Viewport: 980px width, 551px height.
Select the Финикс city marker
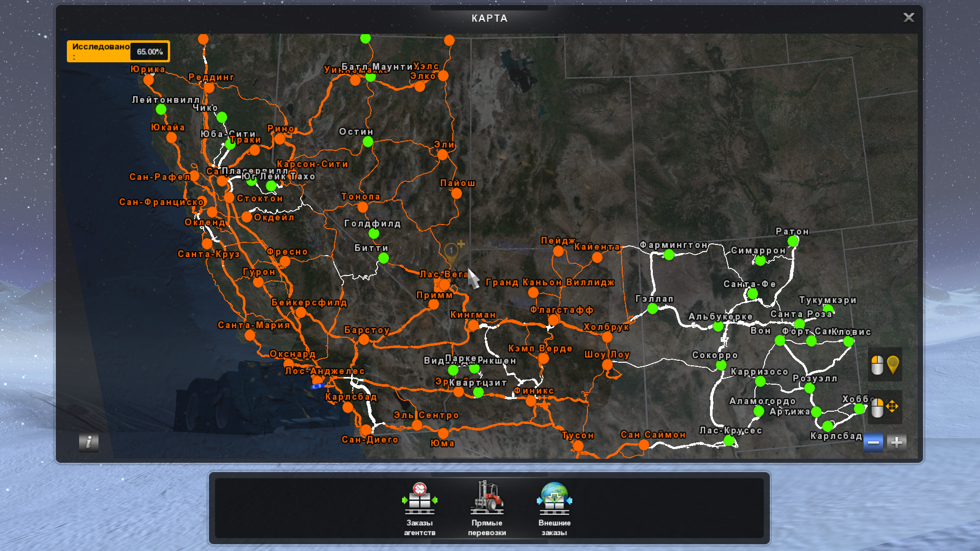pos(531,401)
